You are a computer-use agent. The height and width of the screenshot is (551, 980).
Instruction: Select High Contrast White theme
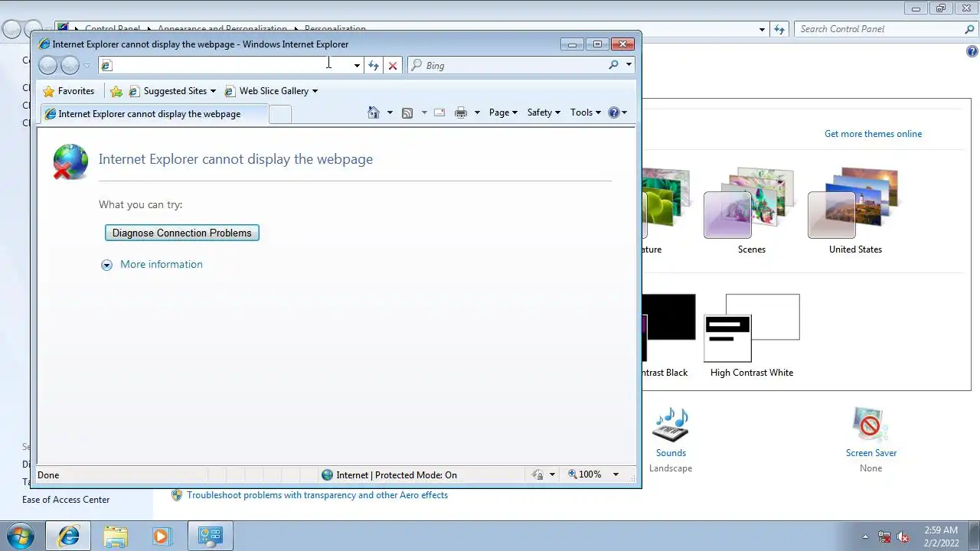tap(752, 328)
